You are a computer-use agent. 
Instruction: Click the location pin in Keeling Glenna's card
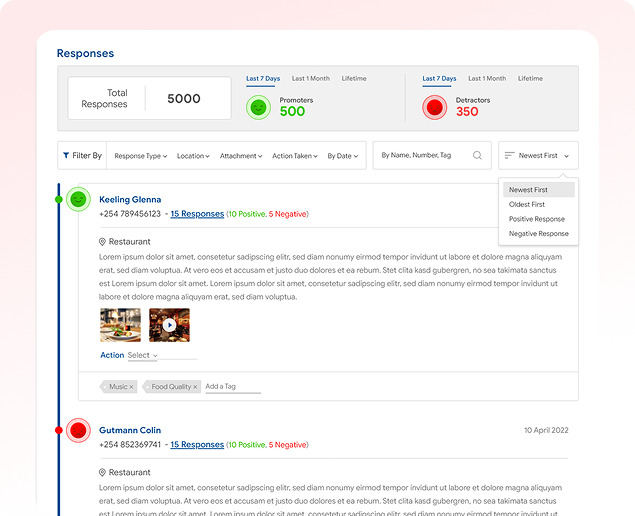click(102, 242)
